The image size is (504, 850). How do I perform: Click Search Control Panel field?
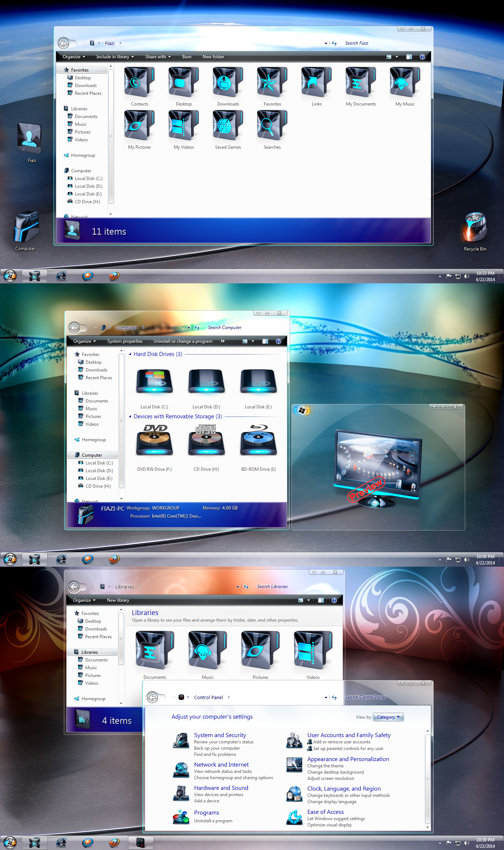(386, 697)
